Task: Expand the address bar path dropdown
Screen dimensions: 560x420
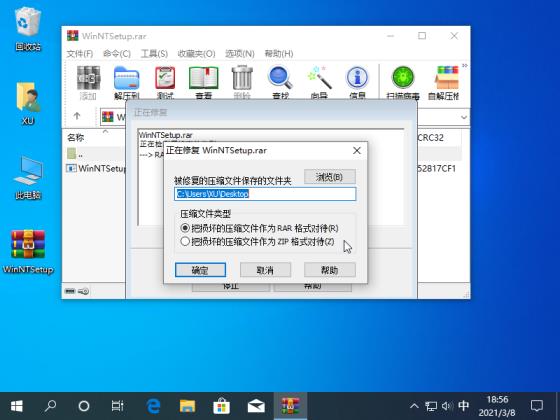Action: pyautogui.click(x=464, y=117)
